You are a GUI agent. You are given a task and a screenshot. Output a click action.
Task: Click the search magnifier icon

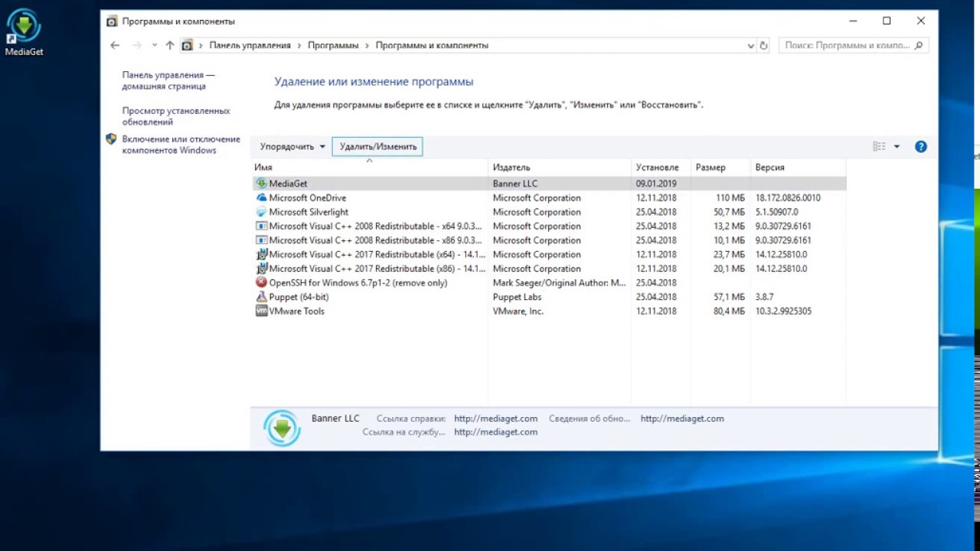(x=920, y=45)
